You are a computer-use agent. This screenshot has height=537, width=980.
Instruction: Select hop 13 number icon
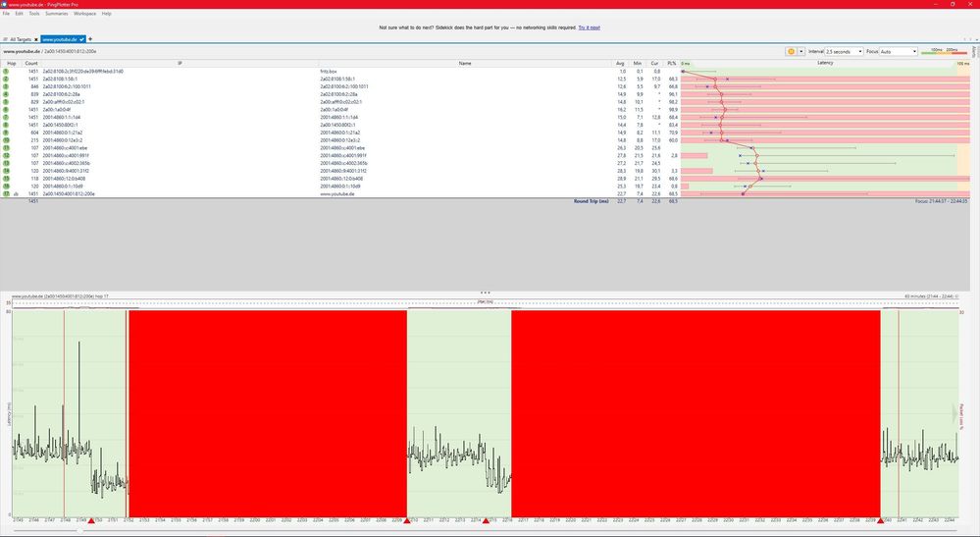[6, 163]
